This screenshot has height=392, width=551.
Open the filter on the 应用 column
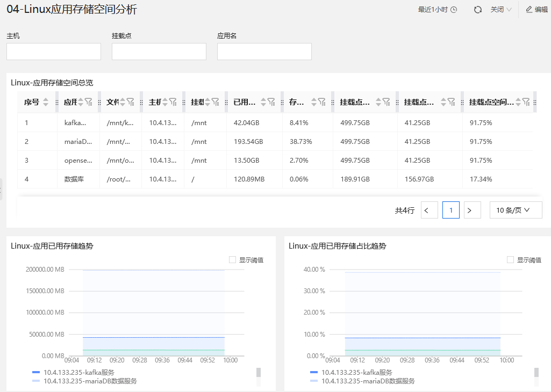(89, 102)
